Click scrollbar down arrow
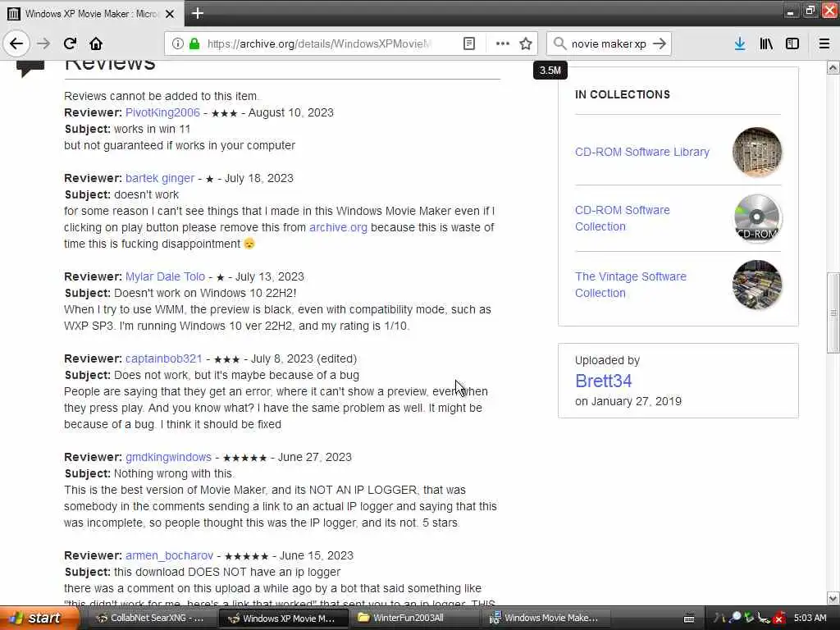The height and width of the screenshot is (630, 840). tap(833, 598)
